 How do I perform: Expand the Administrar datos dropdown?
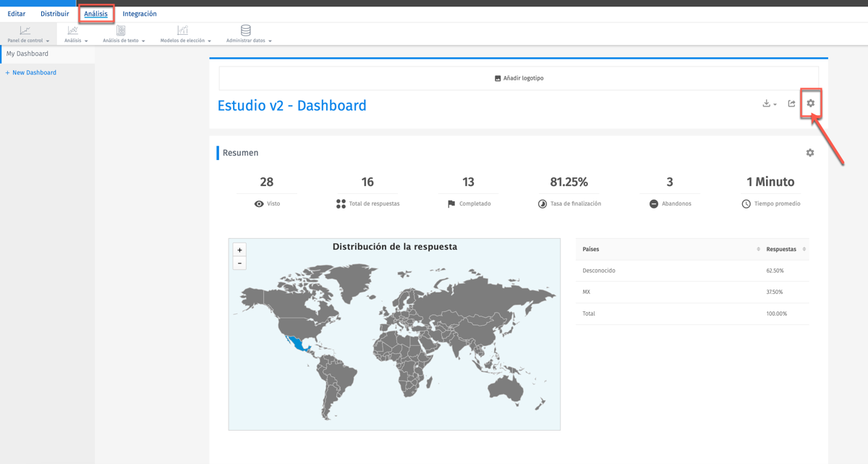[x=270, y=41]
